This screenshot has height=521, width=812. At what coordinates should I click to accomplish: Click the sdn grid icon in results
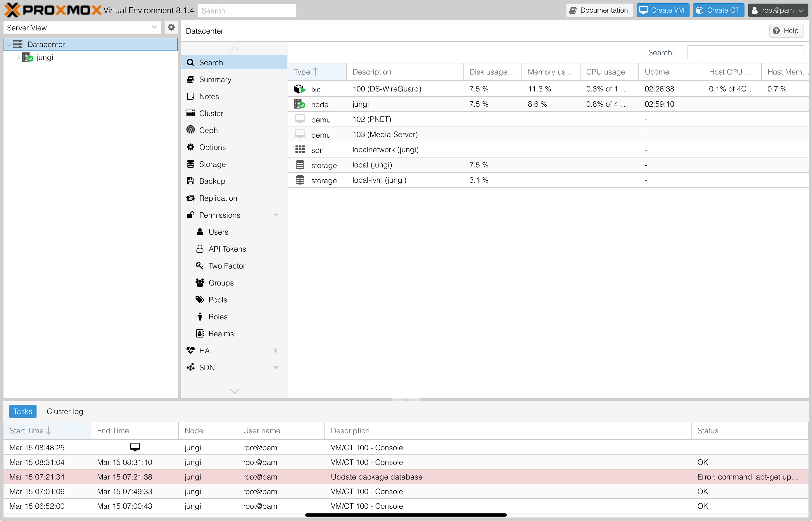[x=300, y=150]
